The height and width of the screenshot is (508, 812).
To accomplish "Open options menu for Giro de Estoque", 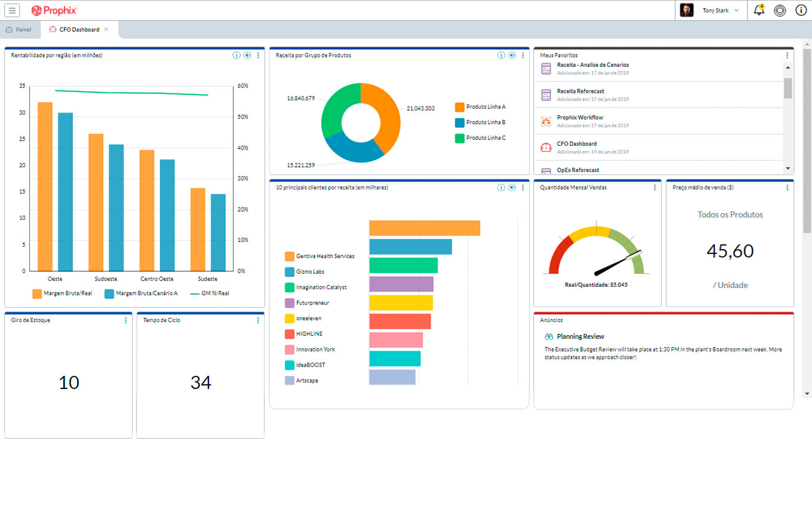I will coord(125,320).
